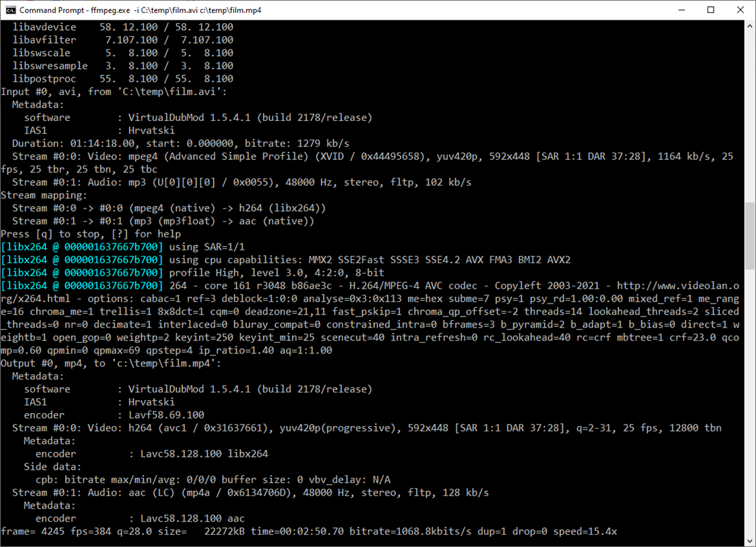
Task: Click the 'Stream #0:0: Video: h264 (avc1' line
Action: 367,428
